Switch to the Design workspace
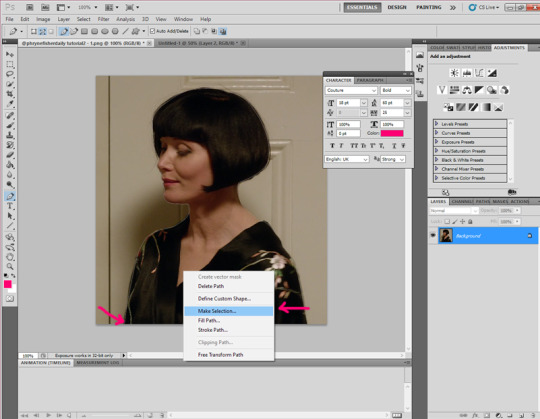The width and height of the screenshot is (540, 419). click(397, 7)
